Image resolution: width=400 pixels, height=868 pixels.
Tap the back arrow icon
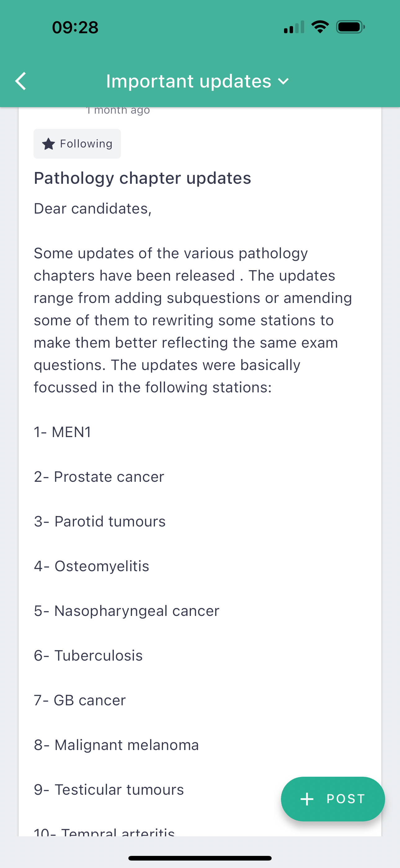(x=21, y=81)
